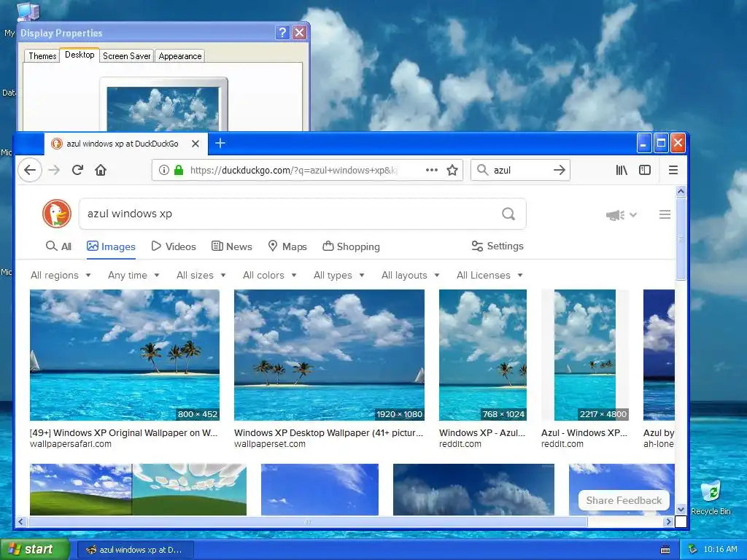Open the 800 × 452 azul thumbnail
Viewport: 747px width, 560px height.
tap(124, 355)
